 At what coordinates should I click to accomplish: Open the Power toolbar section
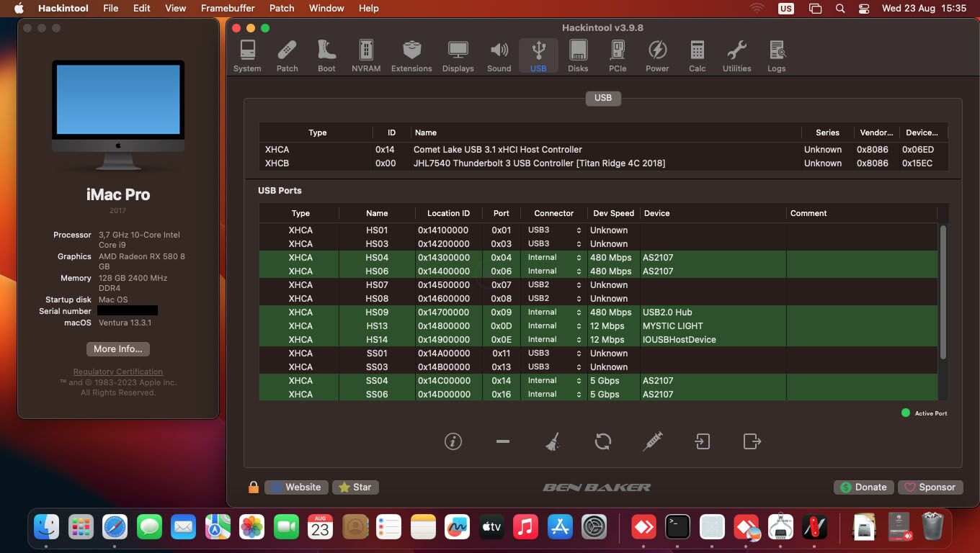pyautogui.click(x=657, y=56)
